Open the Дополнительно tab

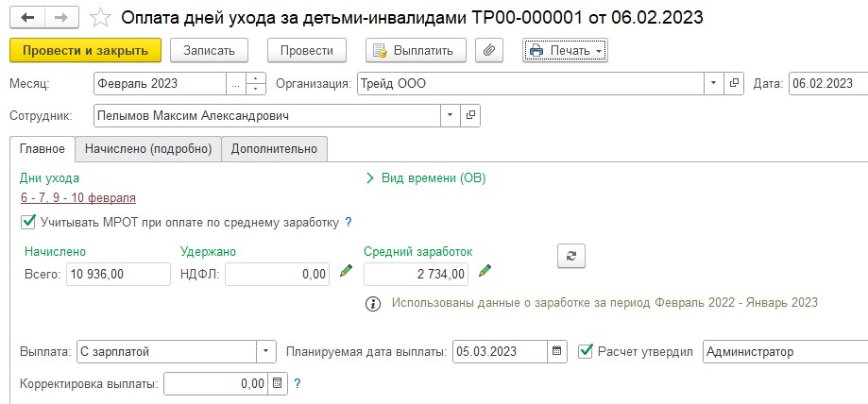(x=275, y=148)
